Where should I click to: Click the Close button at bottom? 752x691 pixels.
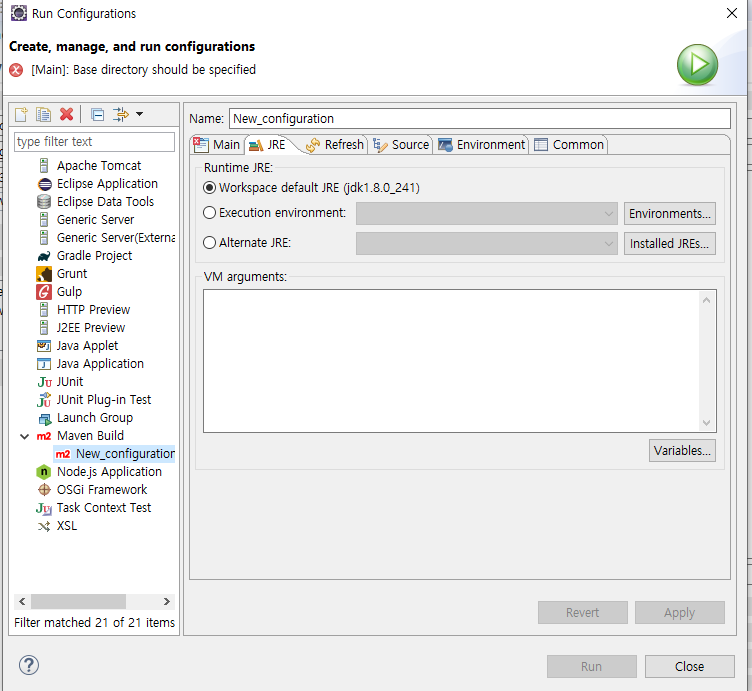[690, 667]
